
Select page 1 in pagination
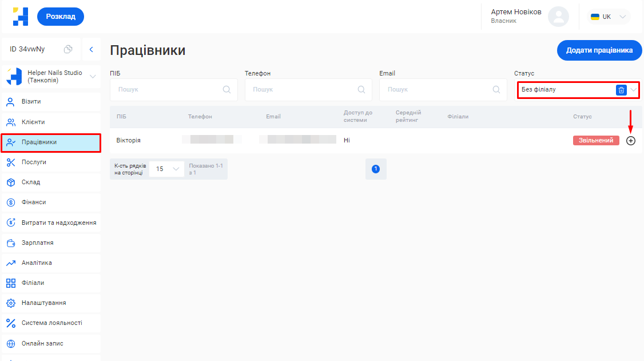click(x=376, y=169)
